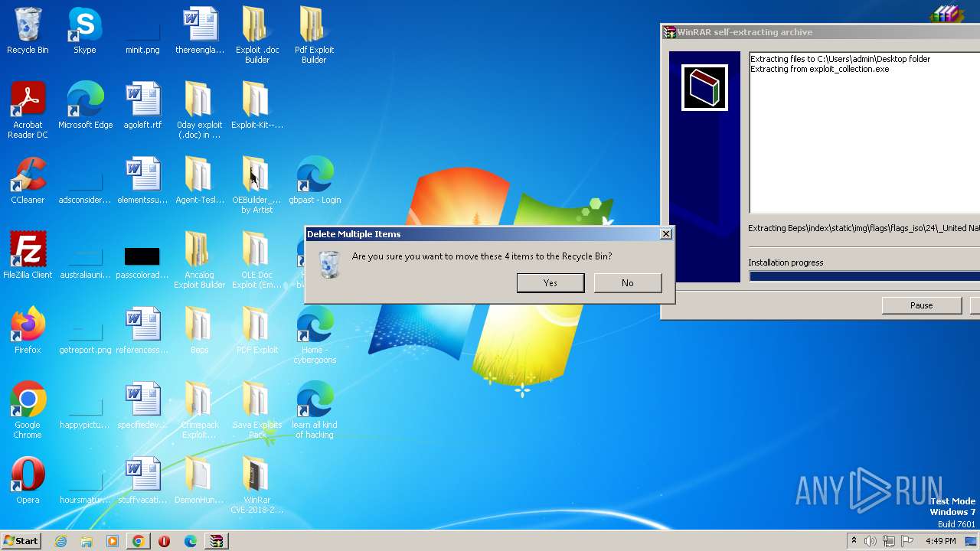Select the referencess... Word document
The width and height of the screenshot is (980, 551).
[x=142, y=331]
